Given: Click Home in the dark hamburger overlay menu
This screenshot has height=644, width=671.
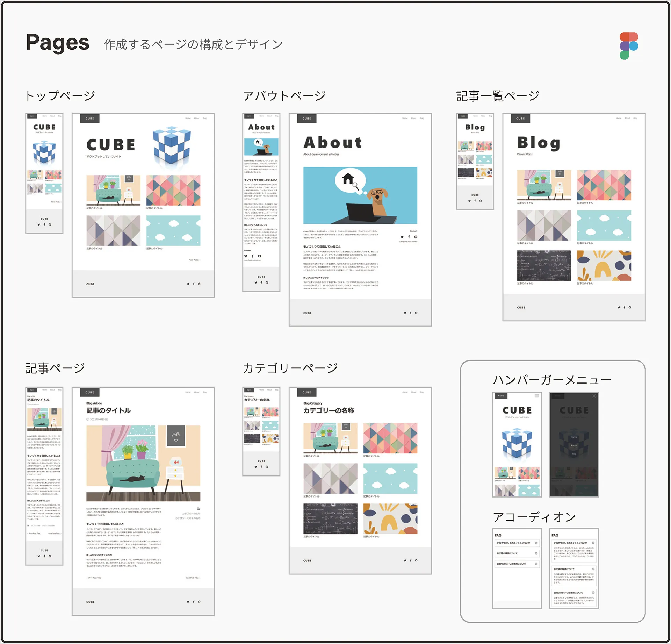Looking at the screenshot, I should coord(574,437).
